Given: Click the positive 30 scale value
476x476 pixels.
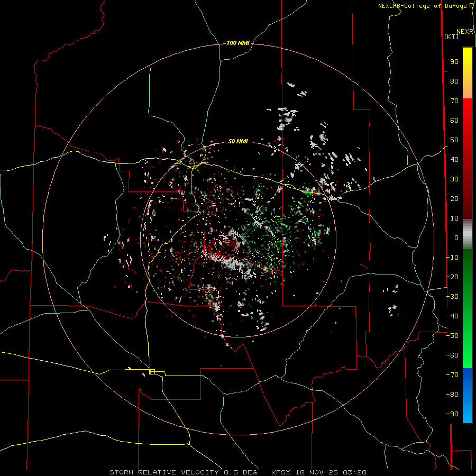Looking at the screenshot, I should pyautogui.click(x=454, y=179).
